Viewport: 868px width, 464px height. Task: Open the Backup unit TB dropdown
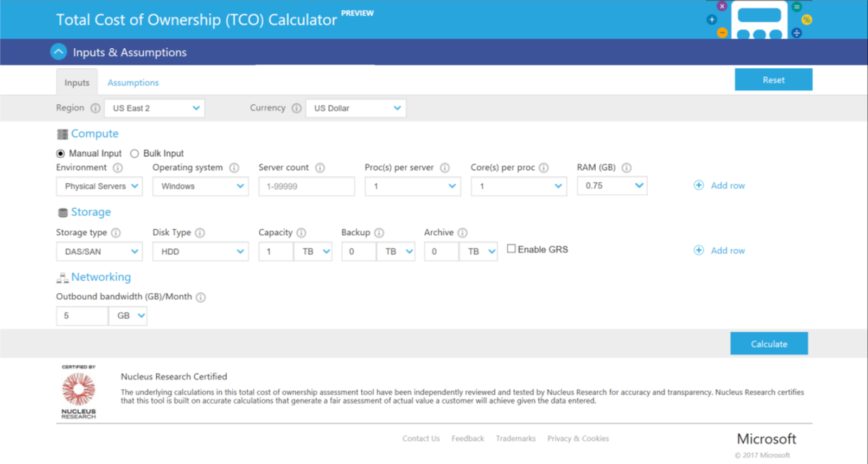396,252
